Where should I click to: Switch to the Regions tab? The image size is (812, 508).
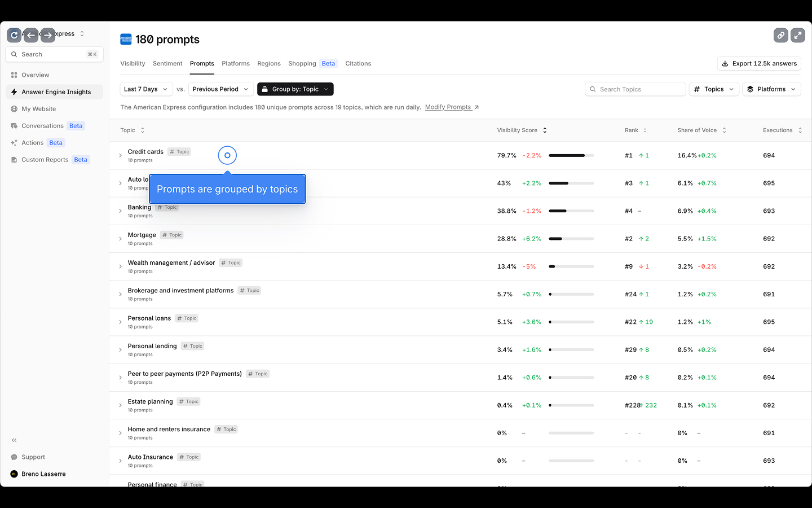(x=269, y=64)
